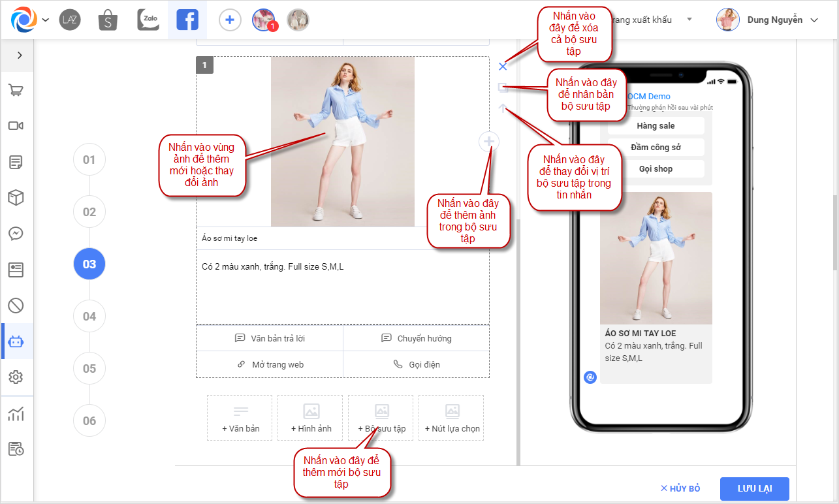Open the shopping cart sidebar icon
839x504 pixels.
pyautogui.click(x=16, y=90)
